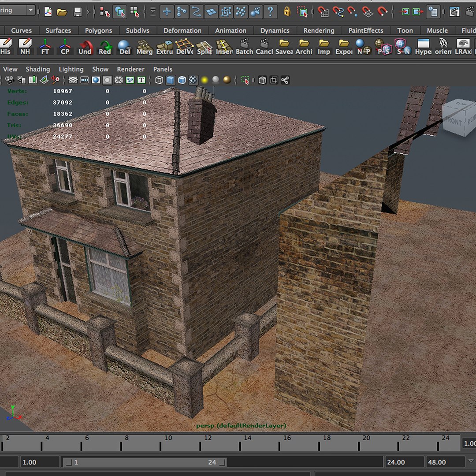Toggle wireframe display cube icon
The height and width of the screenshot is (476, 476).
tap(159, 80)
